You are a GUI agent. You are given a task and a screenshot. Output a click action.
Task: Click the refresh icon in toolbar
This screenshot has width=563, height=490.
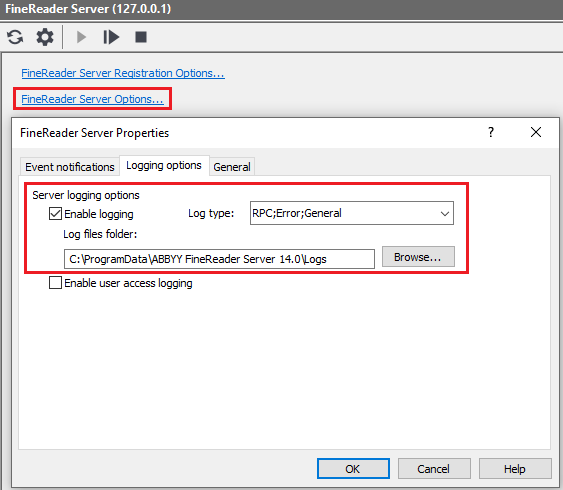[15, 37]
